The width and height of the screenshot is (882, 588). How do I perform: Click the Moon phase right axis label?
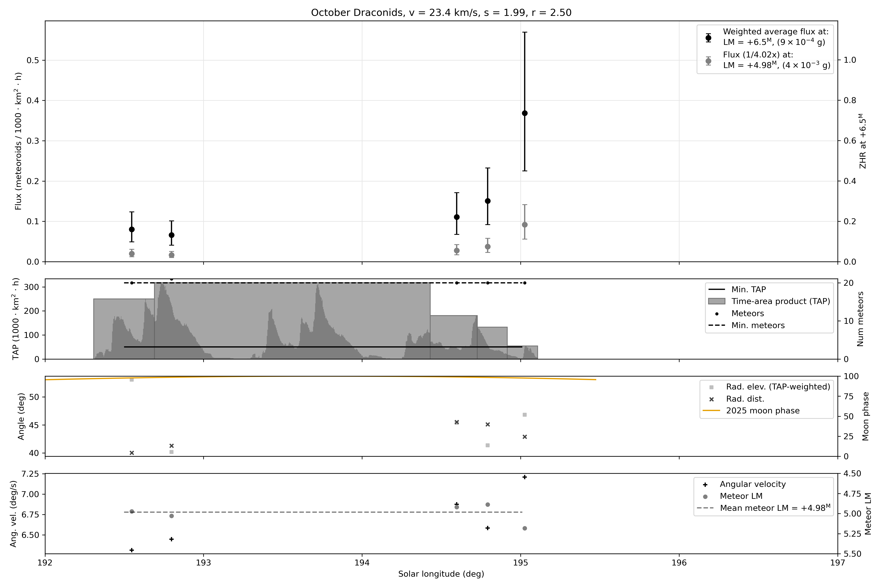point(866,416)
